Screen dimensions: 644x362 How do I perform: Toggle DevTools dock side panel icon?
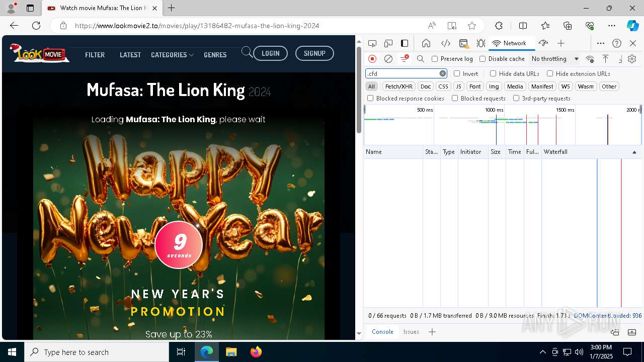[x=405, y=43]
